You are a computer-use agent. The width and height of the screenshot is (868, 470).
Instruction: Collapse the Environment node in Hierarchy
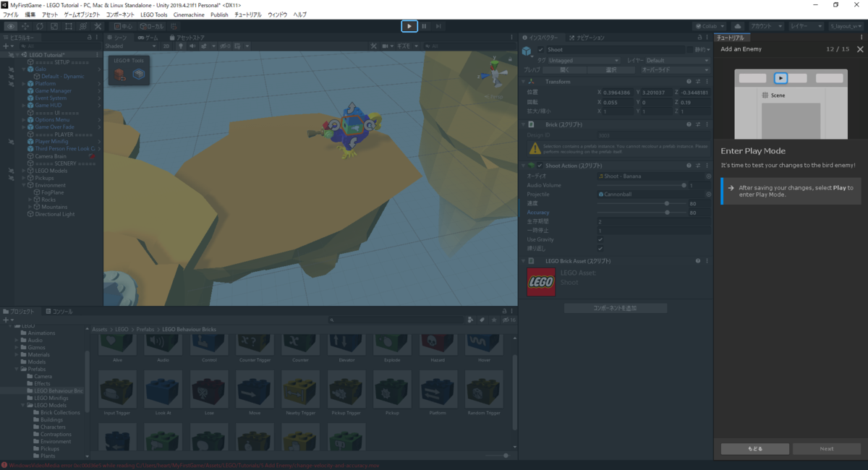(25, 185)
